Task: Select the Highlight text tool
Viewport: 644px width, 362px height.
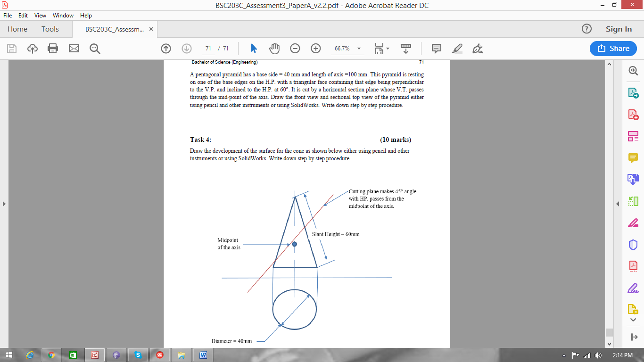Action: (x=456, y=48)
